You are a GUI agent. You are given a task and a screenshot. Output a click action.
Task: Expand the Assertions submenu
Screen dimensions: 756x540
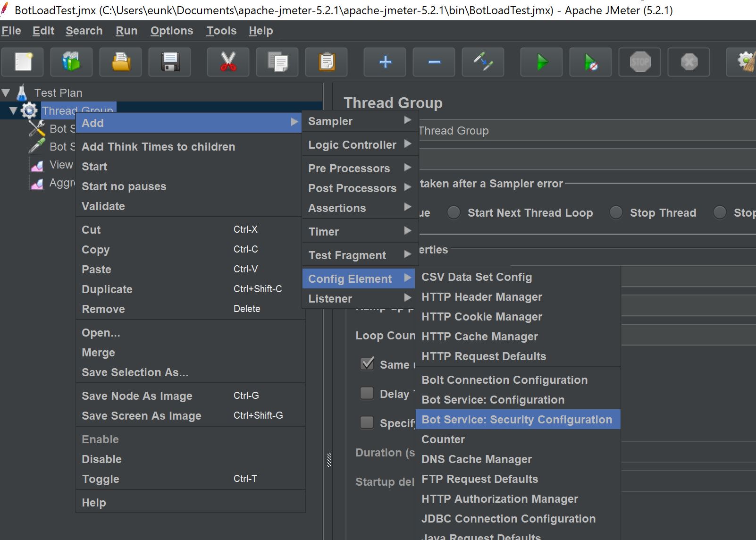(360, 208)
